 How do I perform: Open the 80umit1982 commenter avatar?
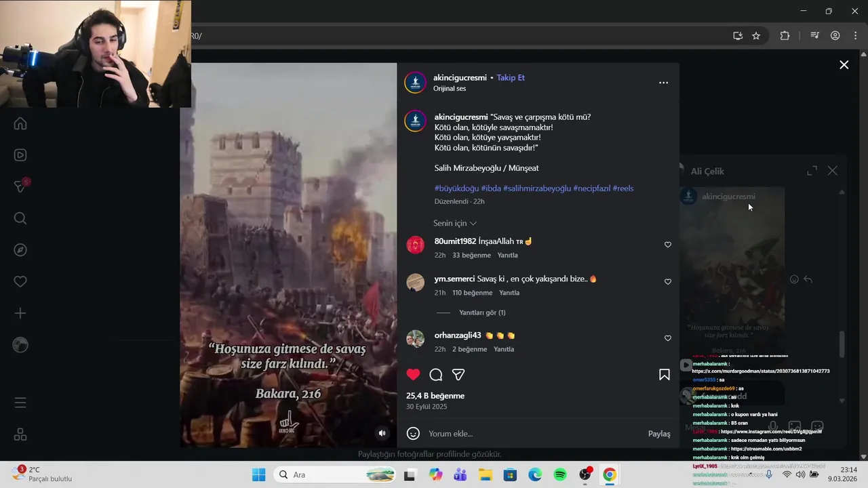pos(415,245)
